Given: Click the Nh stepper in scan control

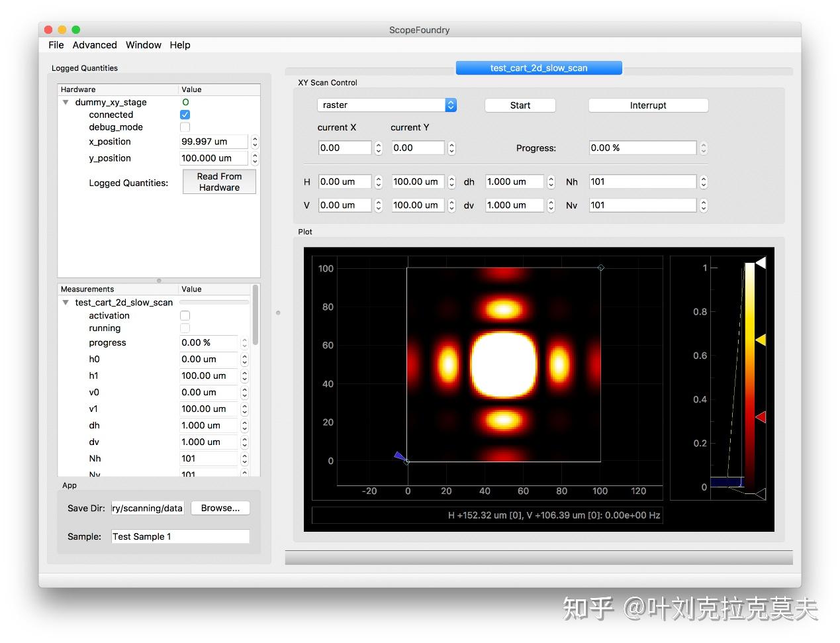Looking at the screenshot, I should point(704,182).
